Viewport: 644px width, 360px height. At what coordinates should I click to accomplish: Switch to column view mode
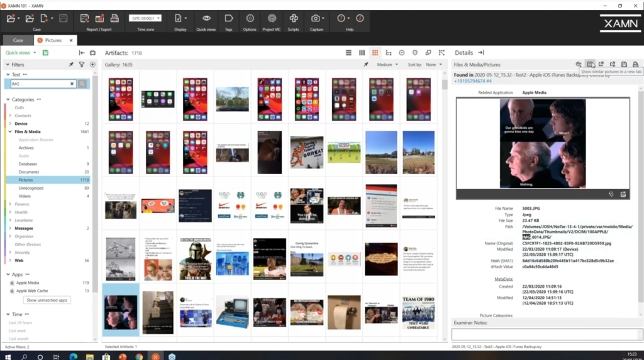(362, 53)
